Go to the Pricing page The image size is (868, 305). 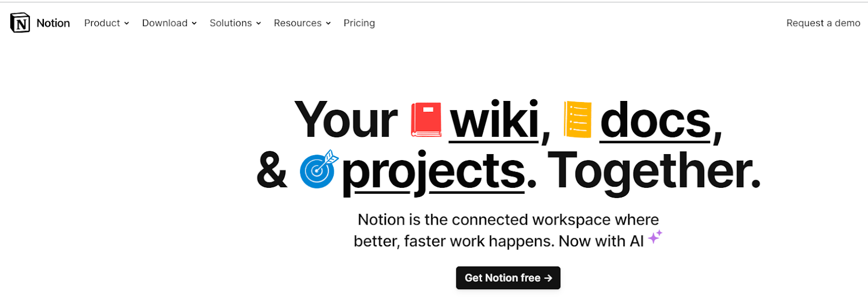coord(359,23)
